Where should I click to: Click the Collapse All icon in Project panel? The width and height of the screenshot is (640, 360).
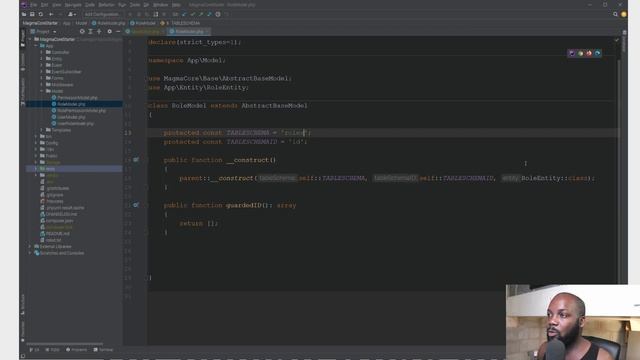click(99, 31)
